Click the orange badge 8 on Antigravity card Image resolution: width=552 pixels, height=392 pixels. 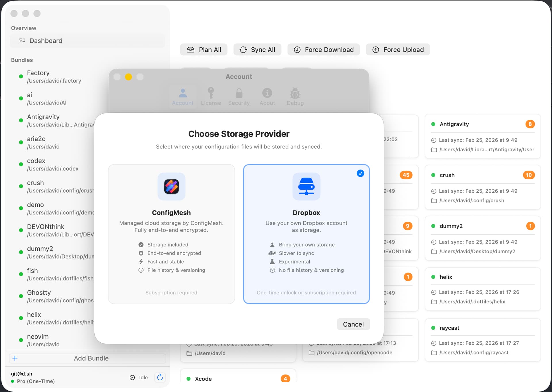530,124
